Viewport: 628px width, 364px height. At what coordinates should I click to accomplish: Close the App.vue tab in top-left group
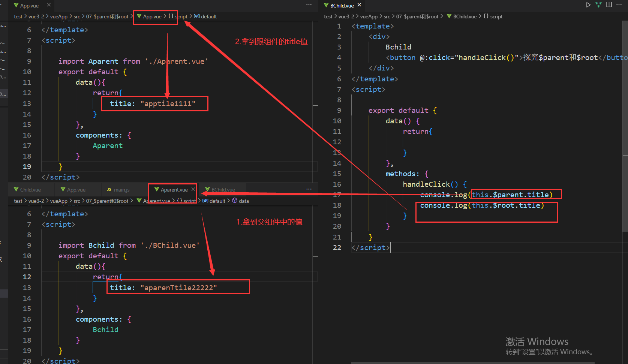tap(49, 5)
